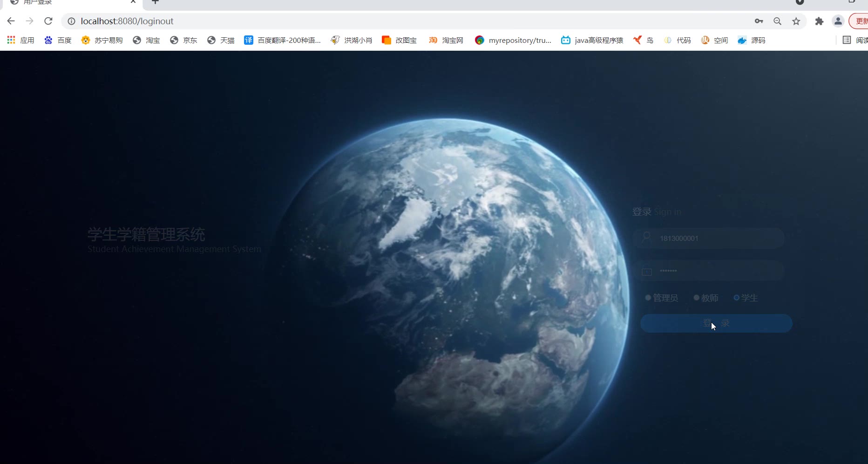868x464 pixels.
Task: Select the 管理员 role radio button
Action: tap(648, 298)
